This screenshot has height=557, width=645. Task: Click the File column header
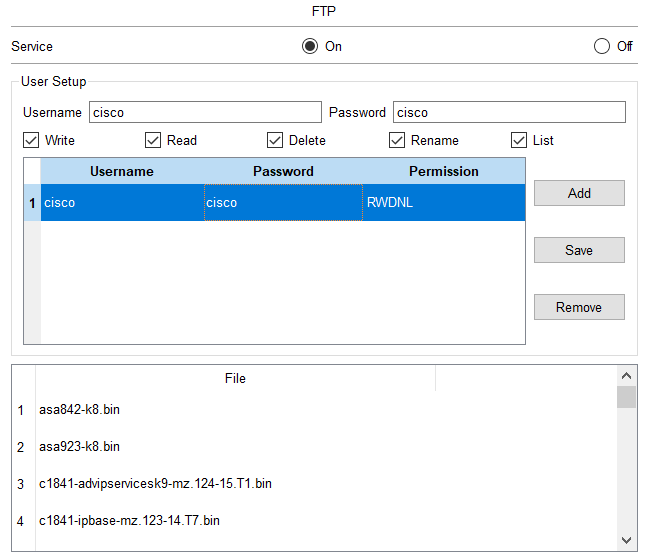click(235, 378)
